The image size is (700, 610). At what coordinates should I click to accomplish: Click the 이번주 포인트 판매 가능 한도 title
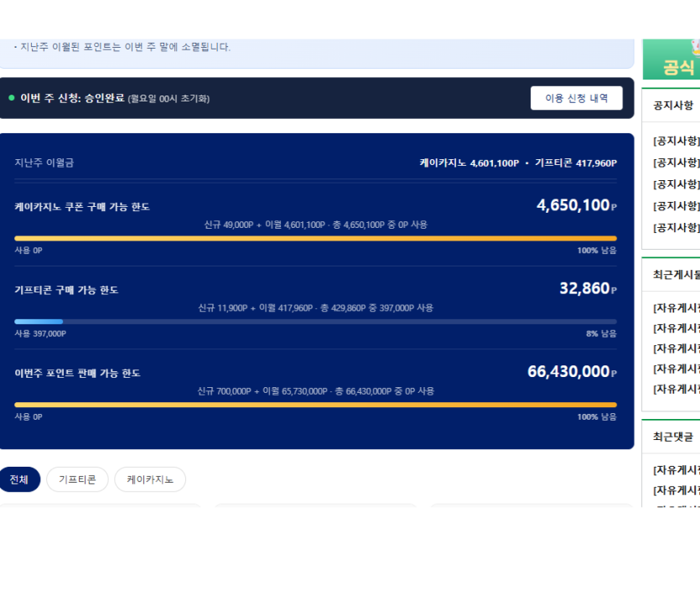[x=78, y=373]
